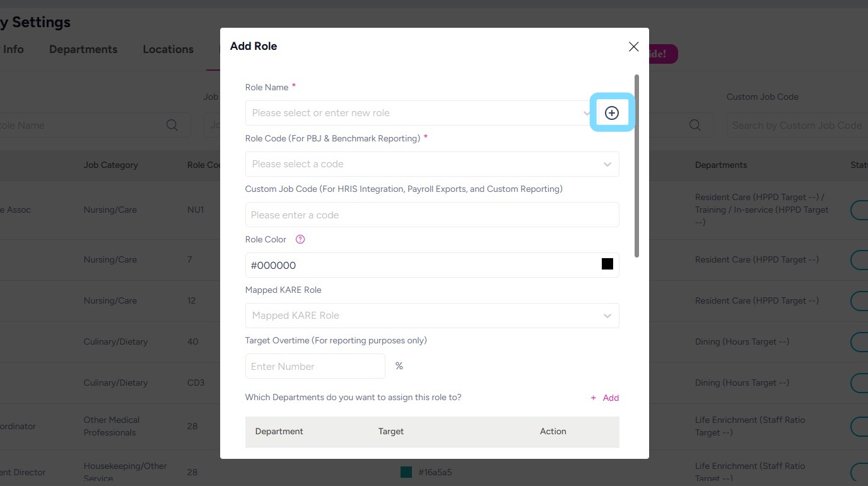868x486 pixels.
Task: Click the plus icon beside Role Name
Action: coord(611,113)
